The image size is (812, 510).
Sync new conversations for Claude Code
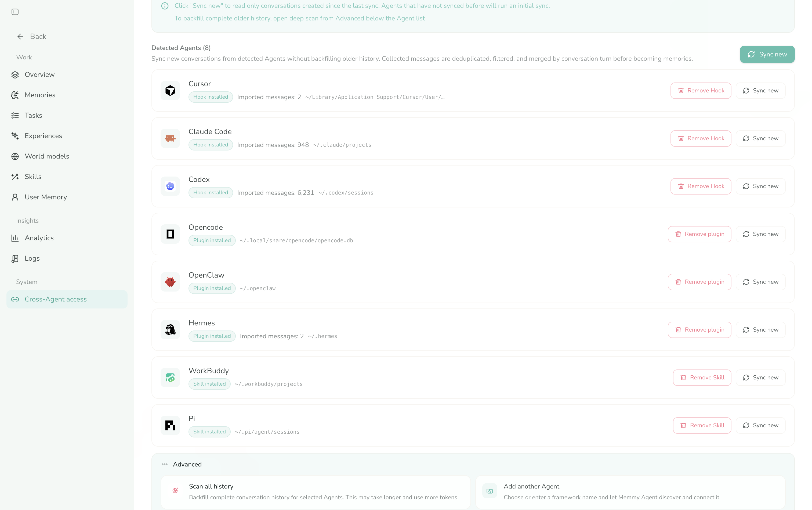point(760,138)
